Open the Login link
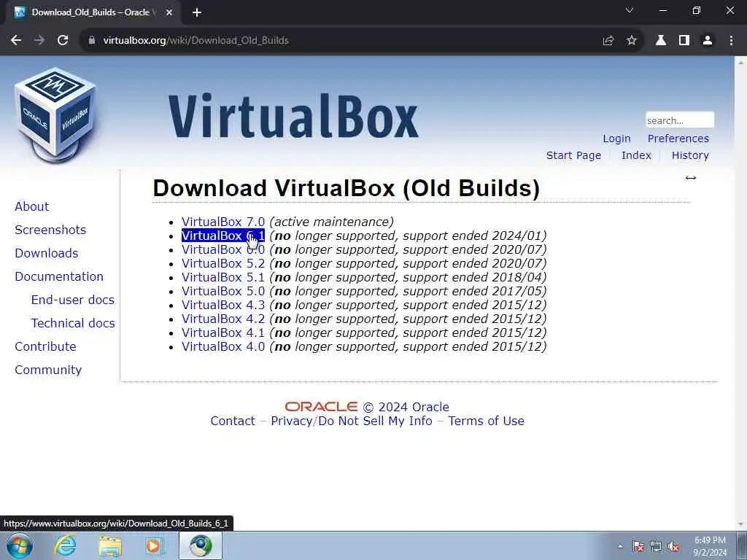This screenshot has width=747, height=560. [616, 139]
